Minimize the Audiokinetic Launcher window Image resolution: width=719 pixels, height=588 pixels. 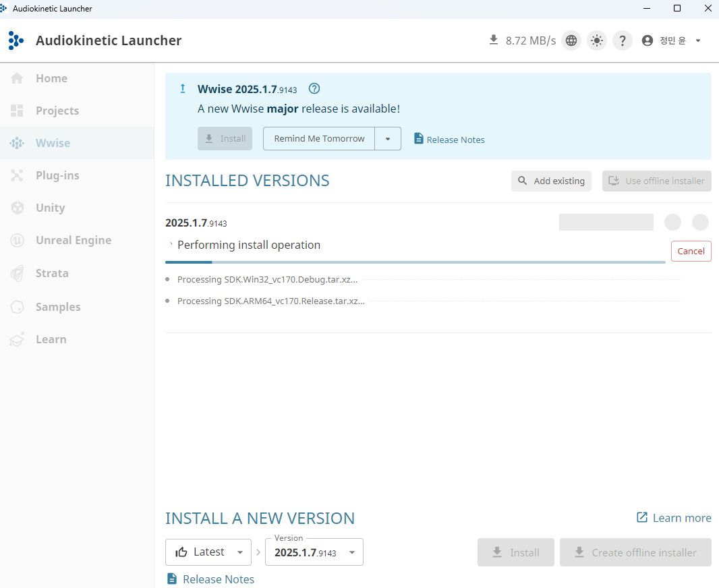(647, 8)
